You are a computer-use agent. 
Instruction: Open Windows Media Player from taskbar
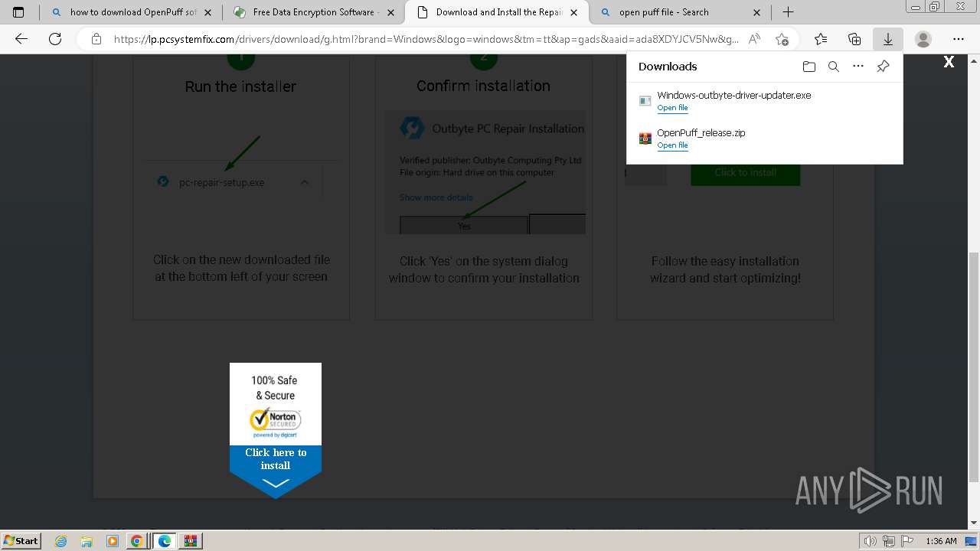tap(113, 541)
